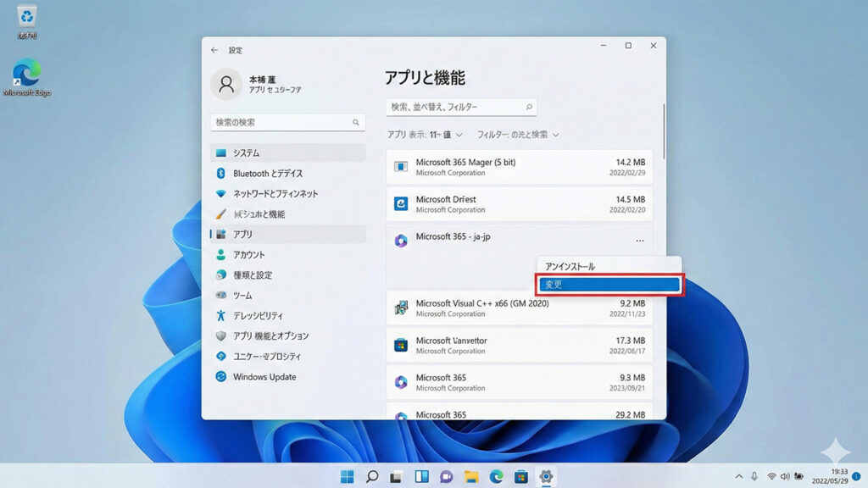This screenshot has width=868, height=488.
Task: Click the search magnifier in the app list search box
Action: point(529,108)
